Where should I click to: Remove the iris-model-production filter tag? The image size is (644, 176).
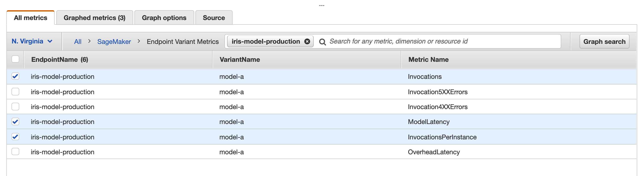[307, 41]
